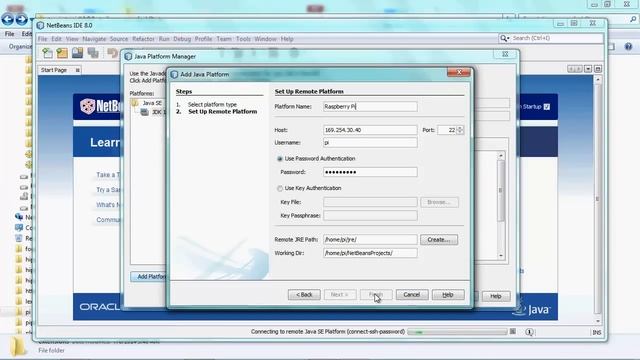Click the 'Set Up Remote Platform' step text
Image resolution: width=640 pixels, height=360 pixels.
pyautogui.click(x=222, y=111)
